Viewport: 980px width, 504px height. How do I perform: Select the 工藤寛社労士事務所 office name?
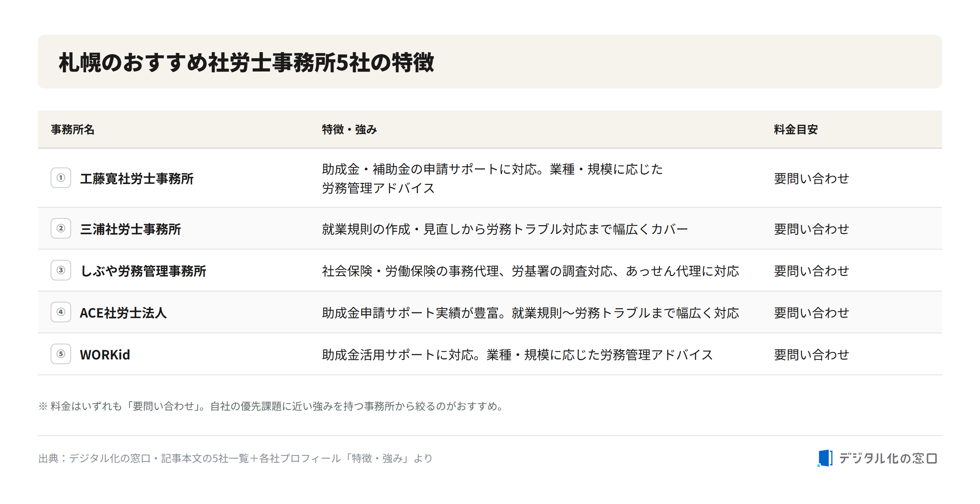(137, 179)
